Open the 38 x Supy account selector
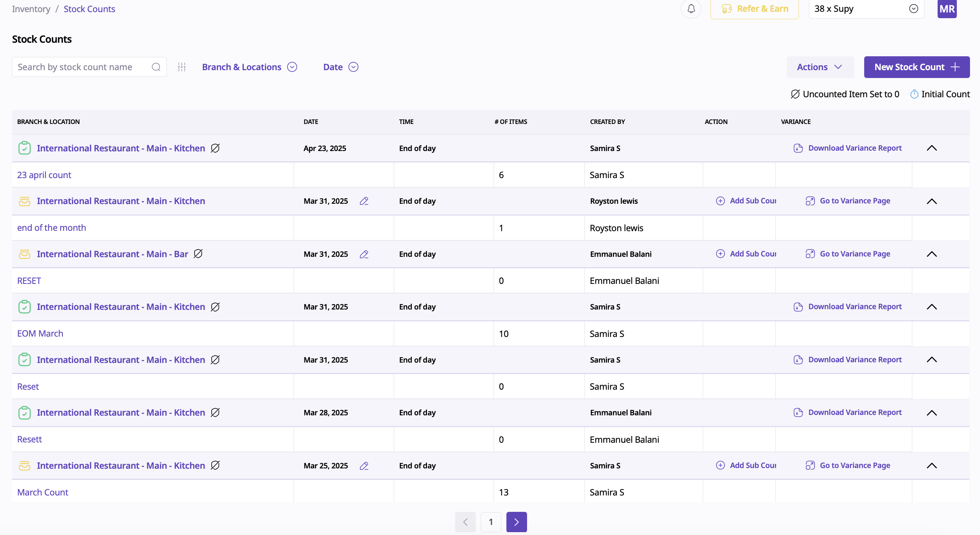The image size is (980, 535). tap(866, 9)
